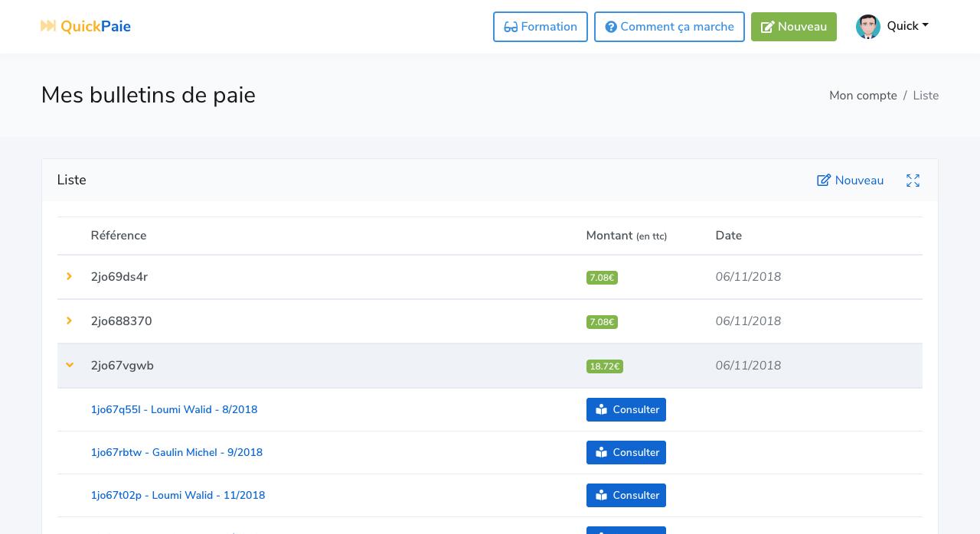Click the Liste panel title

(x=72, y=180)
